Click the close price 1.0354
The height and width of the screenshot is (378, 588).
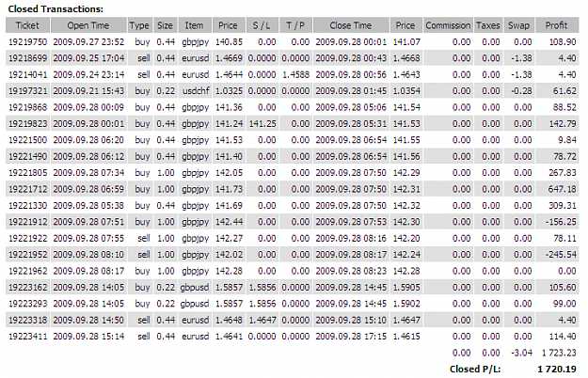point(406,91)
